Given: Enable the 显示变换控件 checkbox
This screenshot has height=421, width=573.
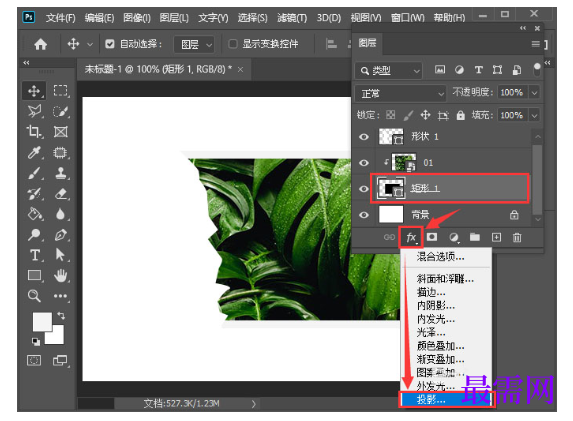Looking at the screenshot, I should point(233,44).
